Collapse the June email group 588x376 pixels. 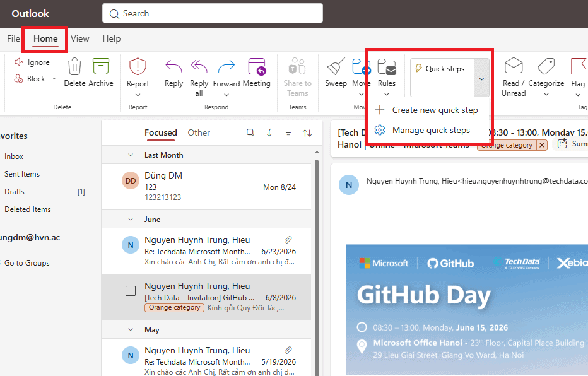[x=131, y=220]
